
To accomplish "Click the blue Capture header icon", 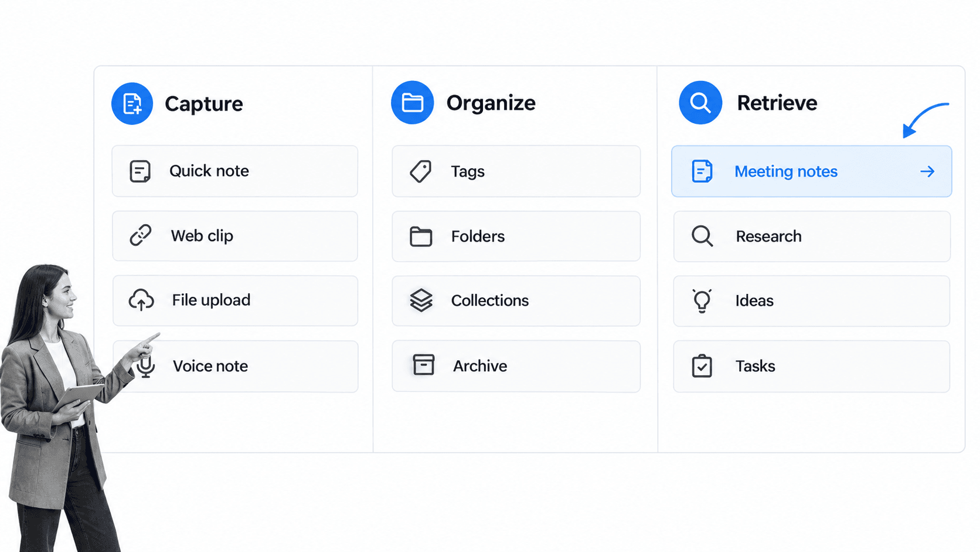I will coord(132,104).
